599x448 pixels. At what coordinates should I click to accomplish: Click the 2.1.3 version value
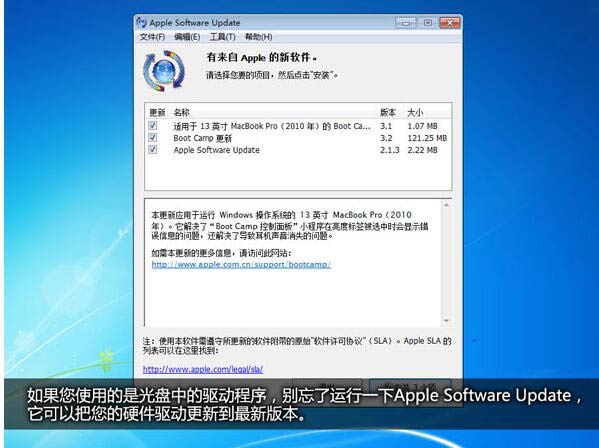(390, 150)
